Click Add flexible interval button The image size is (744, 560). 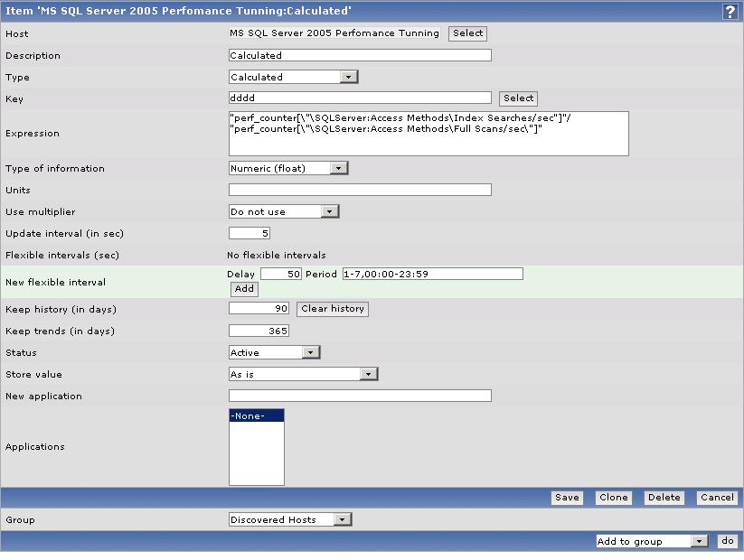244,289
